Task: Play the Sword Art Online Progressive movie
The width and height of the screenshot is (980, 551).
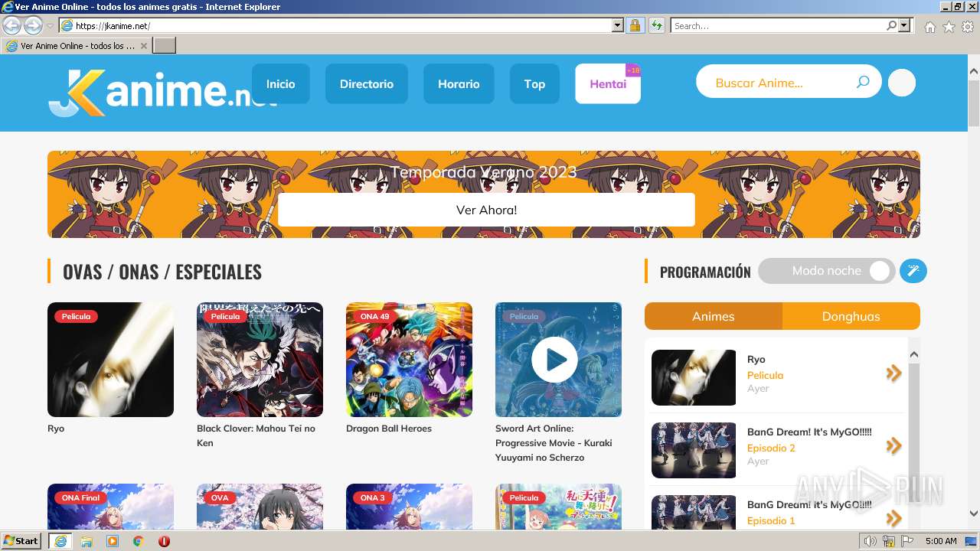Action: 554,360
